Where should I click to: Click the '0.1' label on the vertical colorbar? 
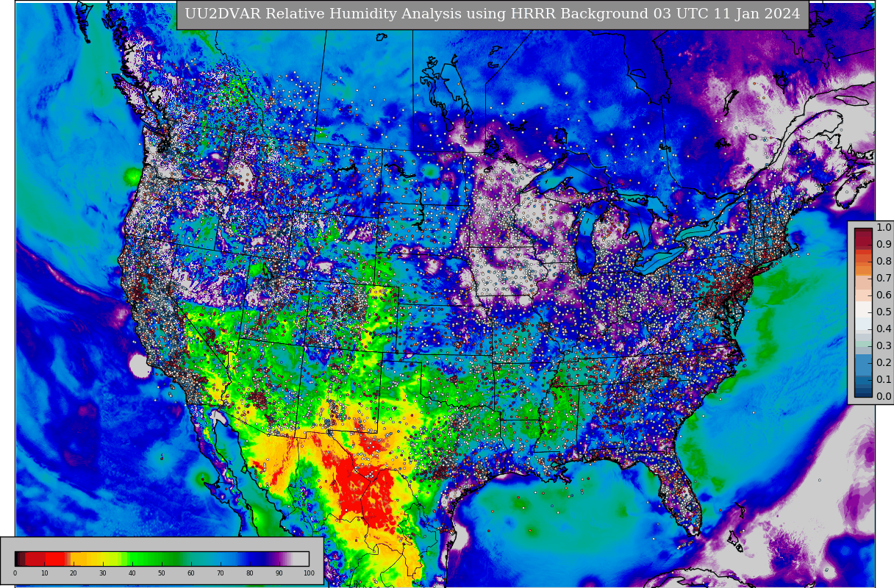pyautogui.click(x=884, y=380)
